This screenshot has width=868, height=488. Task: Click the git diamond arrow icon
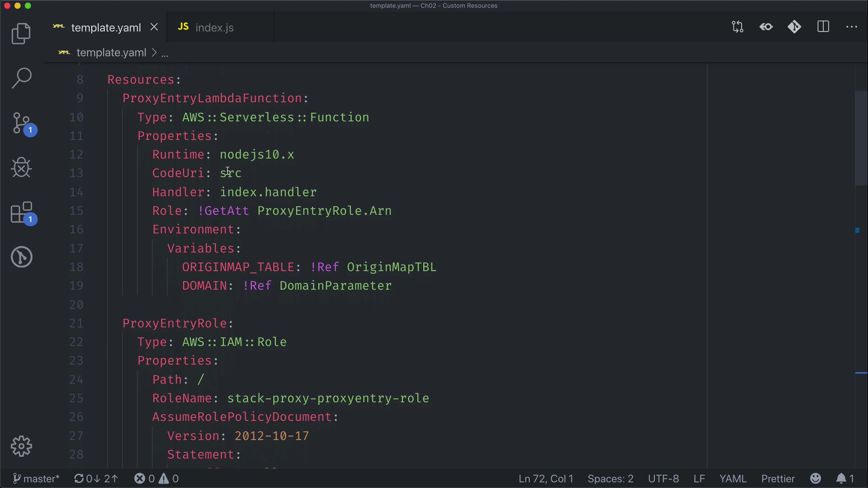click(794, 27)
